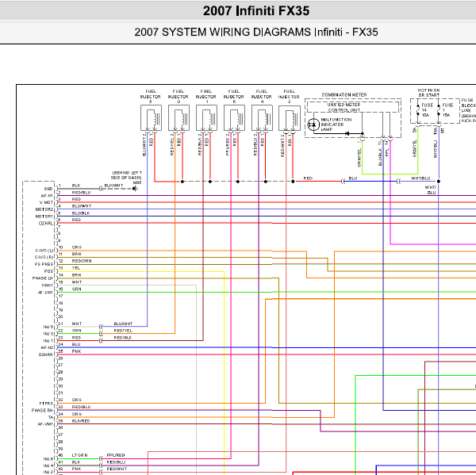Click the AF-UN1 pin label

click(45, 293)
